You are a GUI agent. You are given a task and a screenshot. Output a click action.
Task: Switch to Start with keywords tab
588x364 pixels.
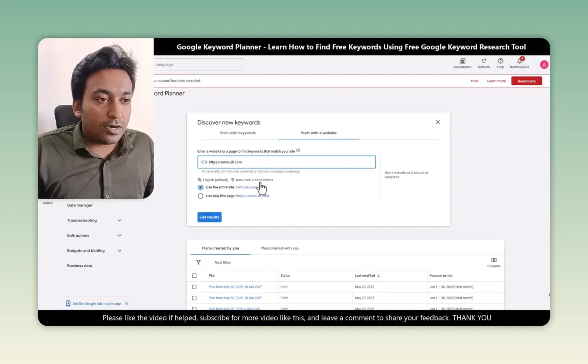[238, 133]
